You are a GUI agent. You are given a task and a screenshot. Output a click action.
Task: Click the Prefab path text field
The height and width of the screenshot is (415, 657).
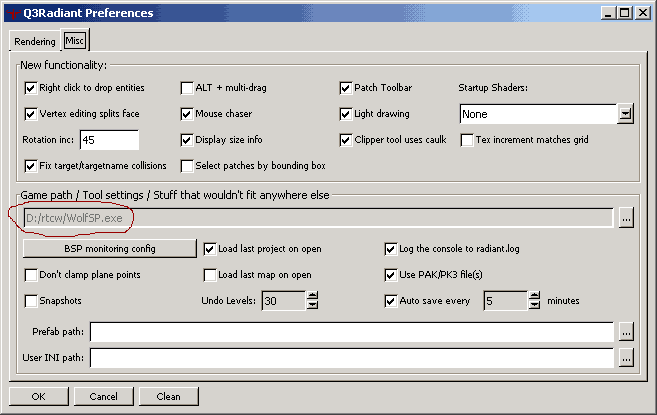click(352, 332)
